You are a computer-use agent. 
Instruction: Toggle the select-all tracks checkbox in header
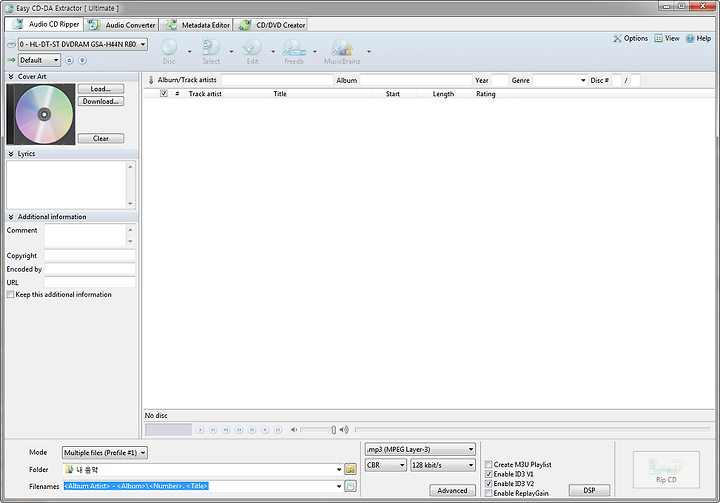(163, 93)
